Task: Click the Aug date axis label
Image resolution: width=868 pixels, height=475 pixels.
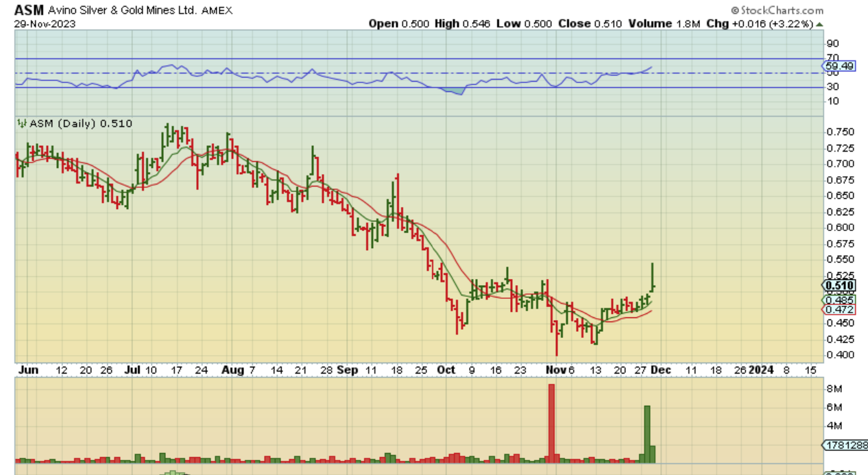Action: pyautogui.click(x=233, y=369)
